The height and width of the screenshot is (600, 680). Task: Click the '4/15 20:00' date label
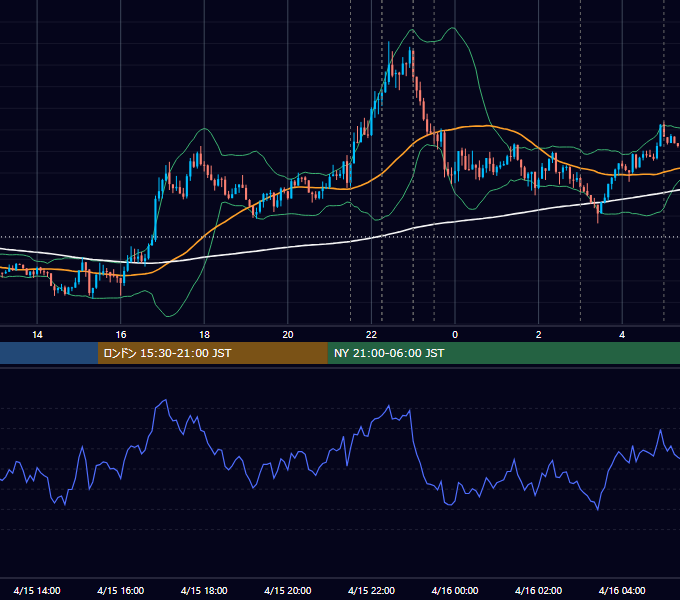point(288,590)
